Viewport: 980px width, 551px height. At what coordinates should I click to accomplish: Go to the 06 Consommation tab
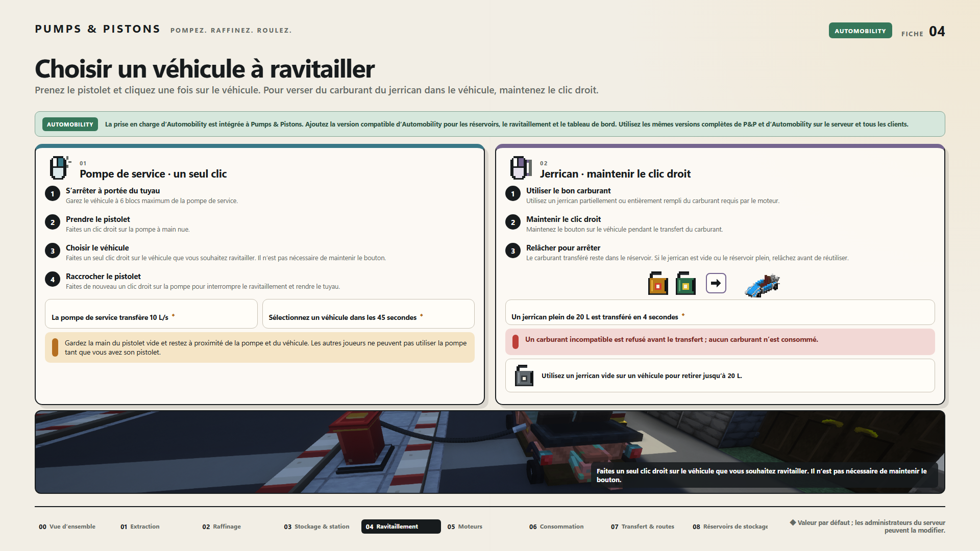coord(565,527)
